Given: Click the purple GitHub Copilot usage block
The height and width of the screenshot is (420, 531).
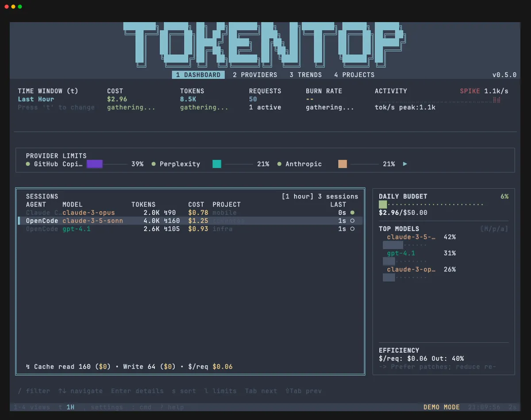Looking at the screenshot, I should (x=94, y=164).
